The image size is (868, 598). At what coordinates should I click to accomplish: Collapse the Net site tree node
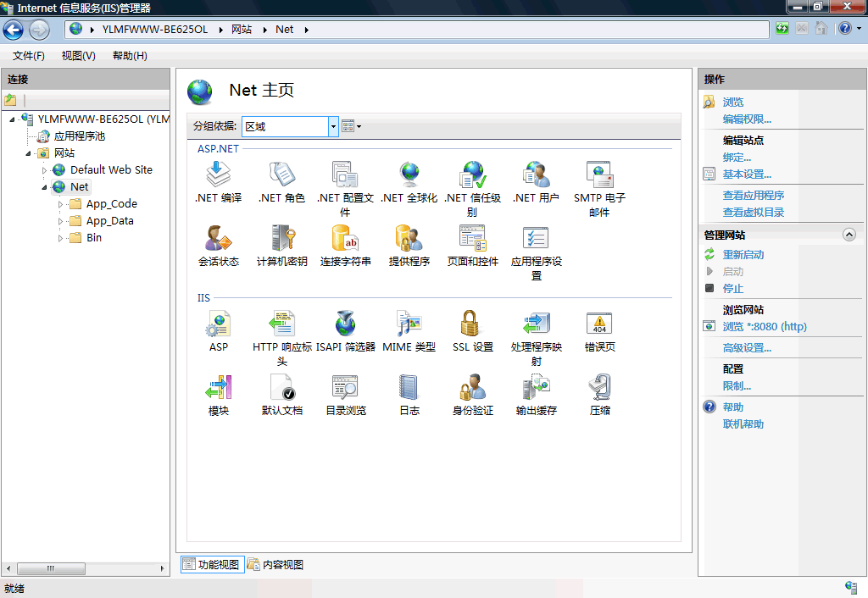(x=44, y=187)
